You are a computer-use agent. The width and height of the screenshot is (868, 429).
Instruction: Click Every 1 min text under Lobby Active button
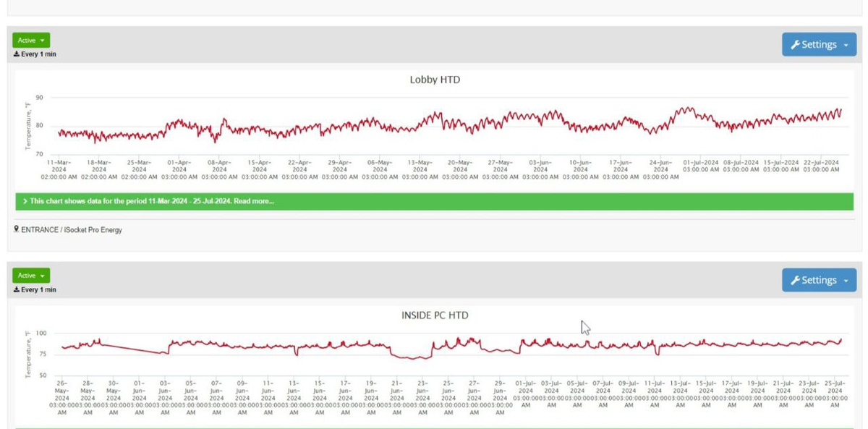tap(38, 54)
